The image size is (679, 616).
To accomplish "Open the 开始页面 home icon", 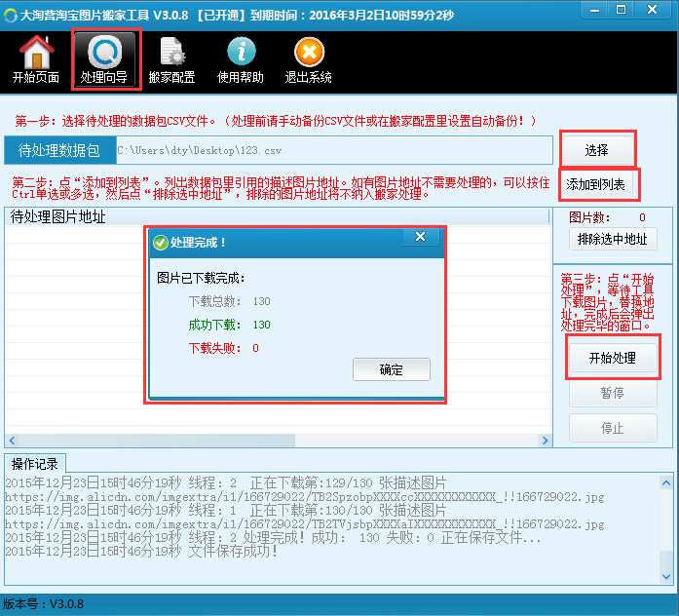I will coord(36,59).
